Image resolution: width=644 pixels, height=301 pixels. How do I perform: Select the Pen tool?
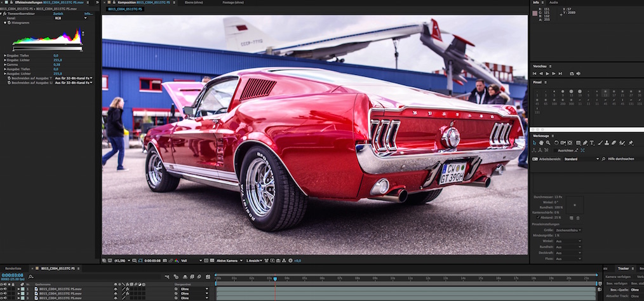point(585,143)
